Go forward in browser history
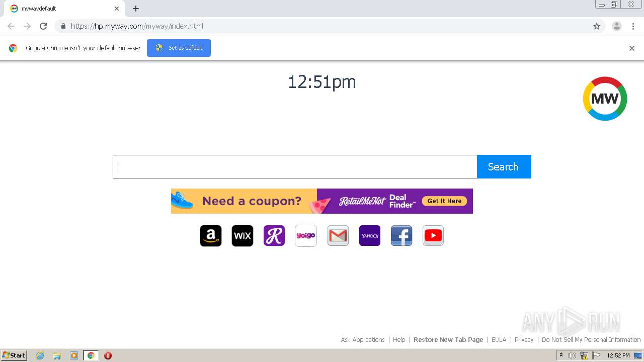Screen dimensions: 644x362 [27, 26]
